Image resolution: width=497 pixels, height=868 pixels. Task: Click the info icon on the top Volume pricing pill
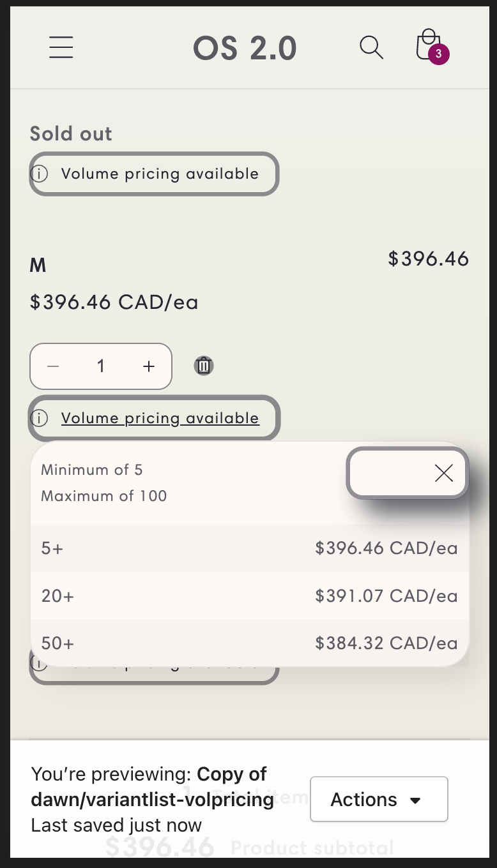(40, 174)
